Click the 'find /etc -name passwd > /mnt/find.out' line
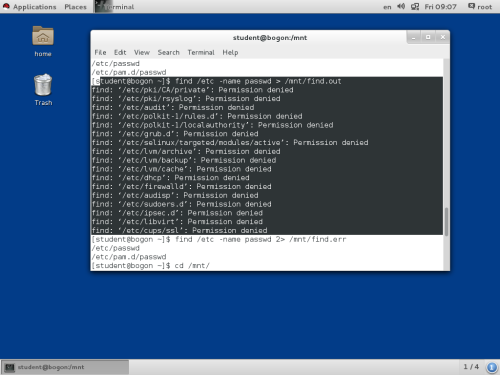Viewport: 500px width, 375px height. [217, 81]
